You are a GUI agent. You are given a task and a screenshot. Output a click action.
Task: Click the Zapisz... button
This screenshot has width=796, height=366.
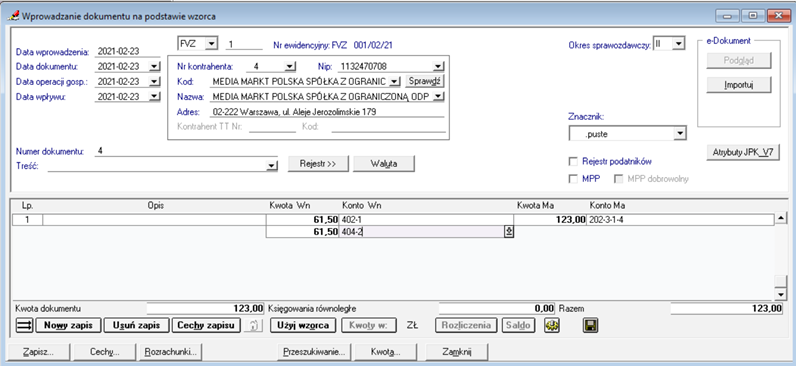tap(39, 351)
